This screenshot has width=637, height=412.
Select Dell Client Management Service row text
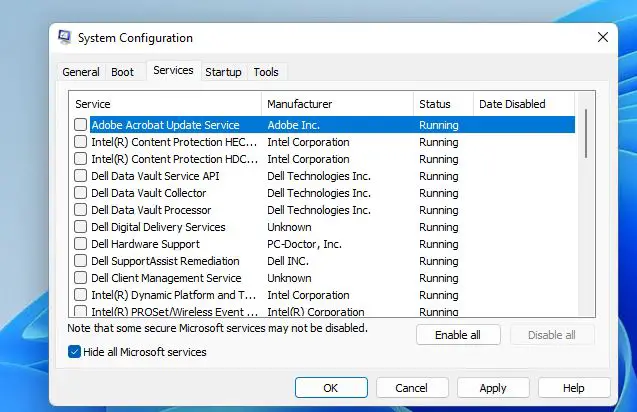pyautogui.click(x=166, y=278)
